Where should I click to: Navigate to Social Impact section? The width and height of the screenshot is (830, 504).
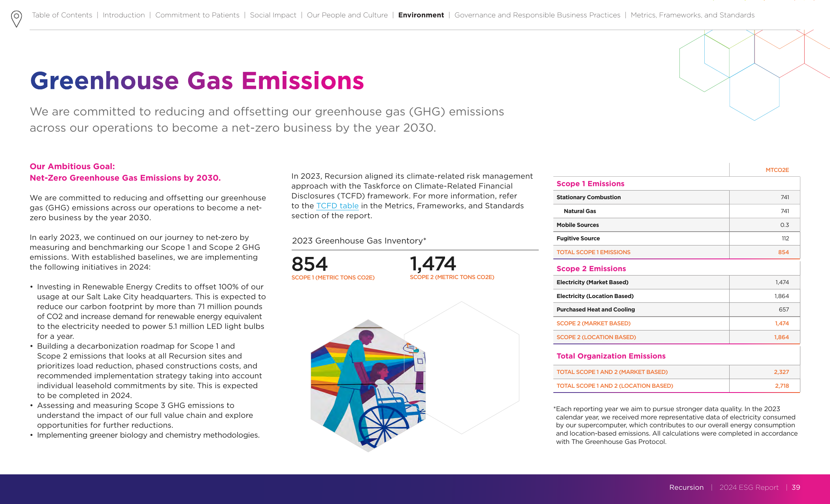click(x=273, y=15)
